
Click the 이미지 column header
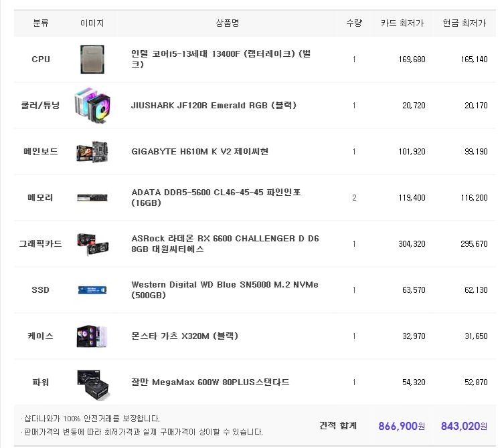tap(92, 23)
